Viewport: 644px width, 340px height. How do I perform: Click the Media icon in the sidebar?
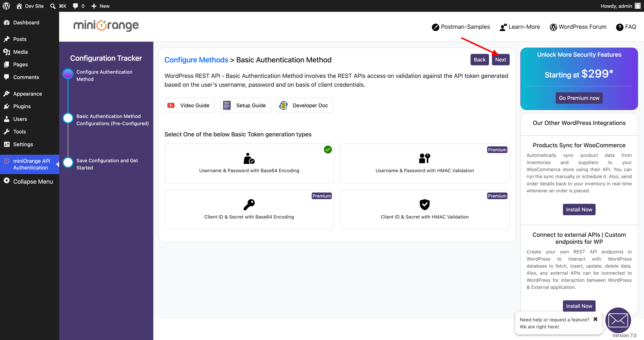pos(7,52)
